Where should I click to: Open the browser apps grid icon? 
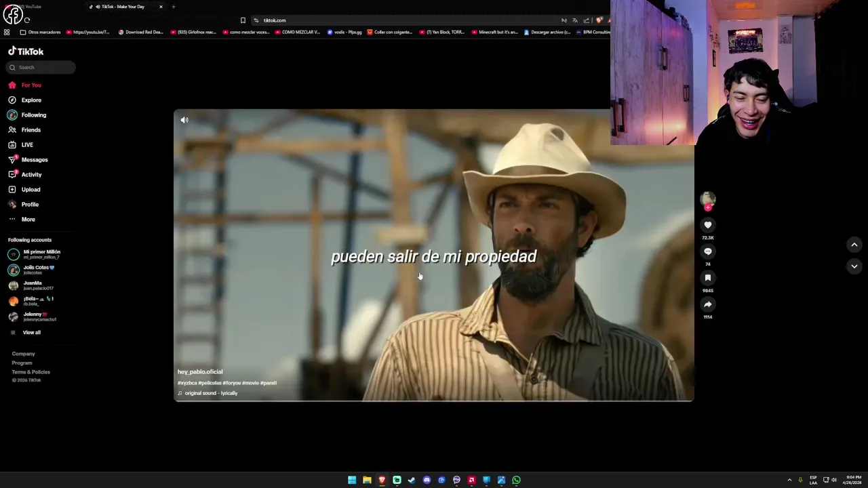[7, 32]
